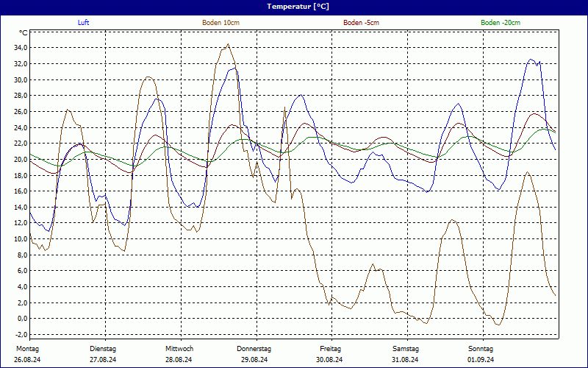Click the 6,0 y-axis value
This screenshot has height=368, width=588.
(x=23, y=271)
